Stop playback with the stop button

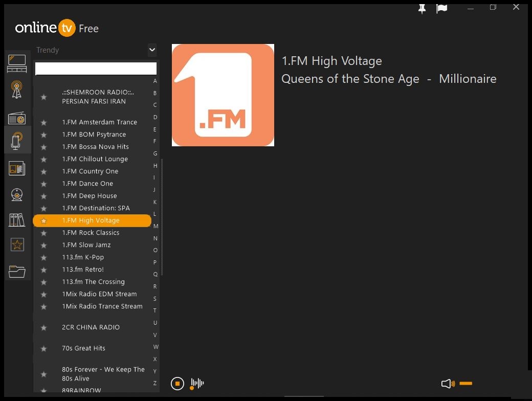[x=177, y=384]
